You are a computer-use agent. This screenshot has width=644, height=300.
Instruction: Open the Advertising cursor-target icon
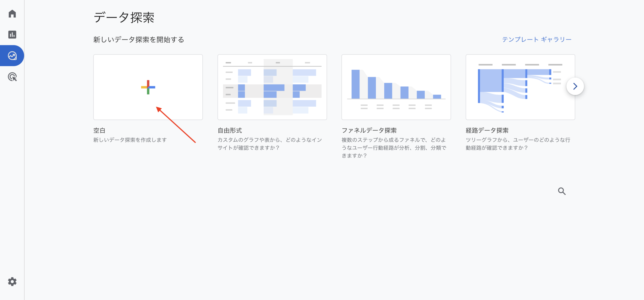click(x=12, y=77)
